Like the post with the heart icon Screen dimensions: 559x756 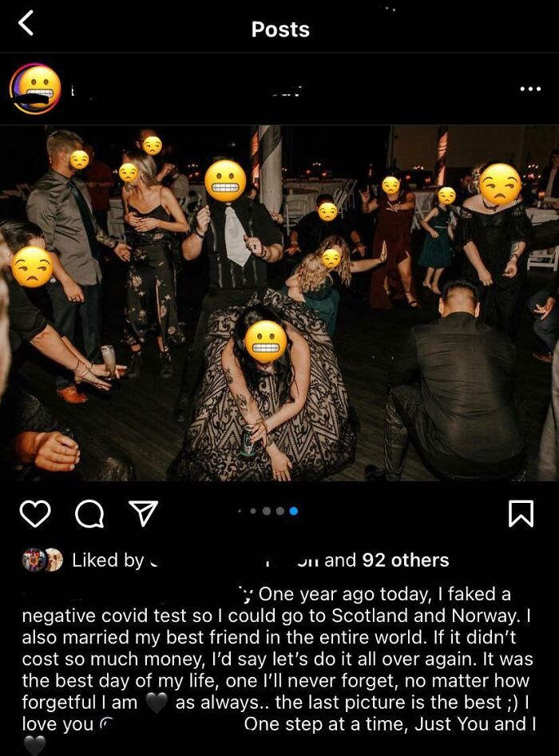pos(35,513)
